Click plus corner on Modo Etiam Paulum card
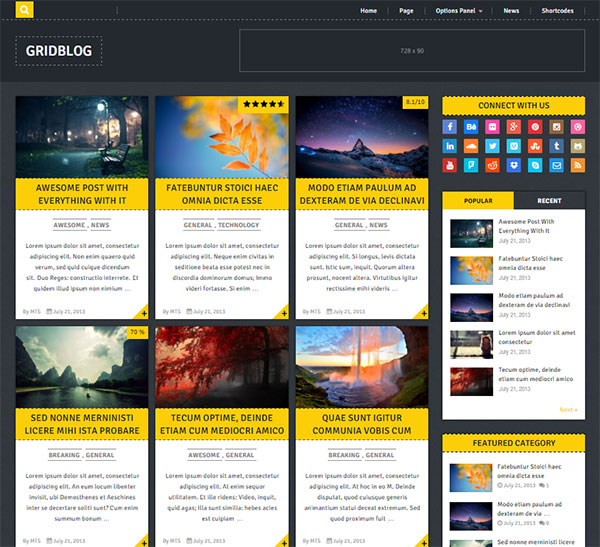 pyautogui.click(x=423, y=313)
